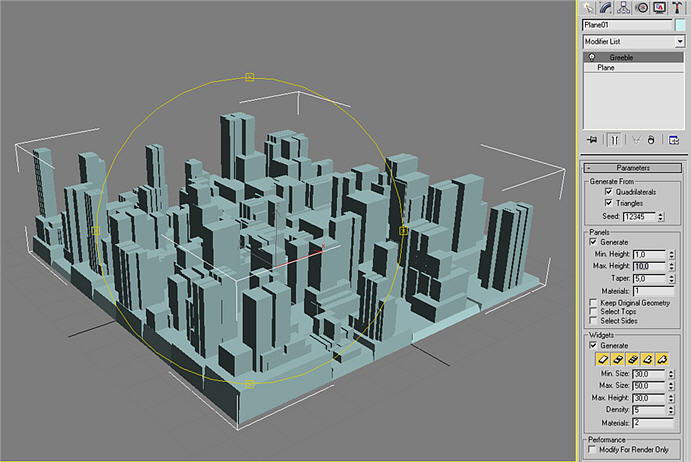The image size is (691, 462).
Task: Uncheck Generate under Widgets
Action: [x=593, y=346]
